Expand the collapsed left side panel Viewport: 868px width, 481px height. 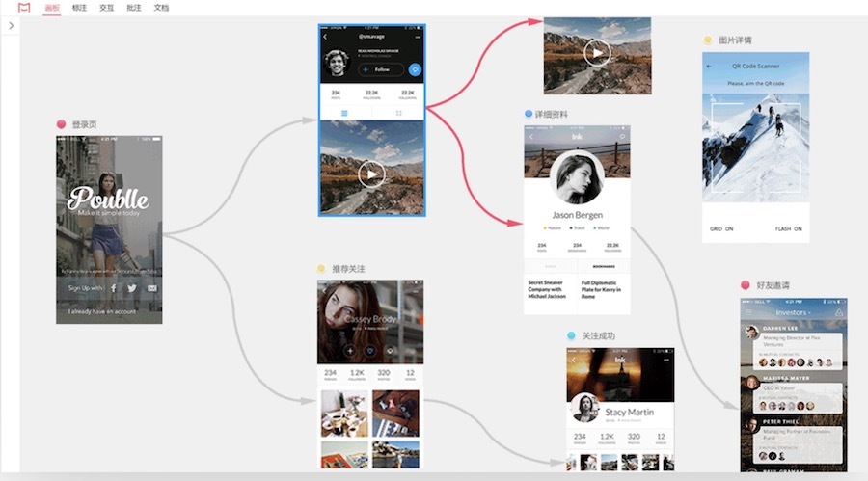[x=11, y=25]
